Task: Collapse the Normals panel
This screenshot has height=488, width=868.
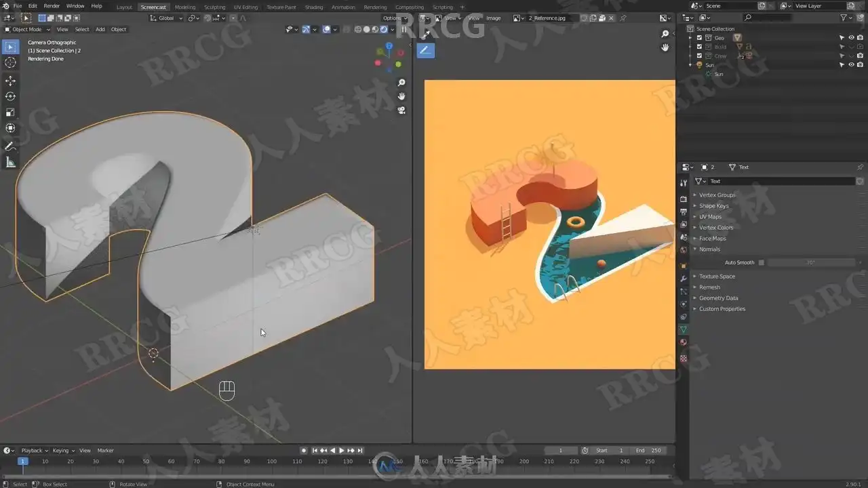Action: (x=709, y=249)
